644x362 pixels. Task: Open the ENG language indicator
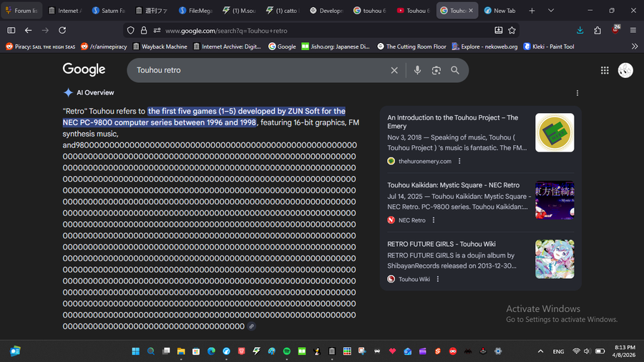(558, 351)
